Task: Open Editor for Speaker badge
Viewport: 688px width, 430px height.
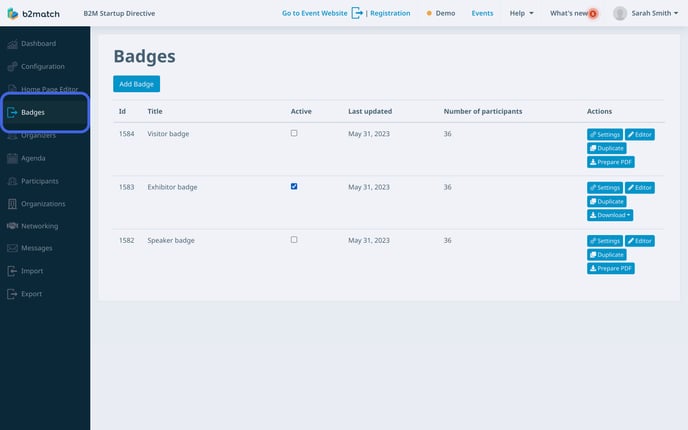Action: [640, 241]
